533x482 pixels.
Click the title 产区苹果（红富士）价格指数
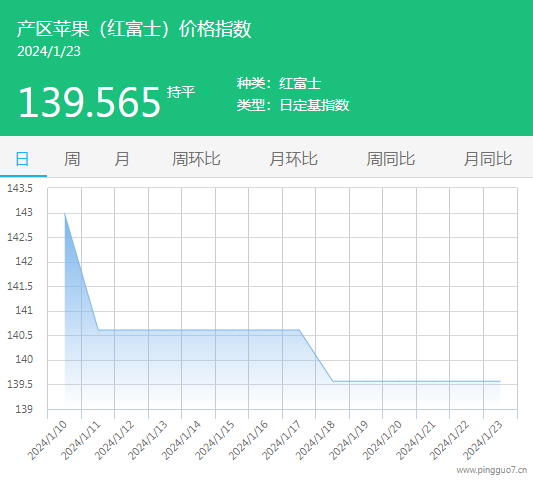coord(134,29)
